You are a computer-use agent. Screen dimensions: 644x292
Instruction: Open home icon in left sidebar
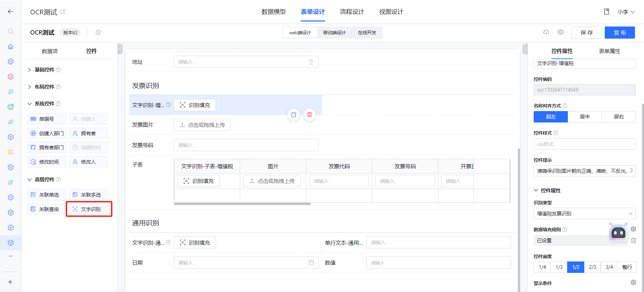11,46
